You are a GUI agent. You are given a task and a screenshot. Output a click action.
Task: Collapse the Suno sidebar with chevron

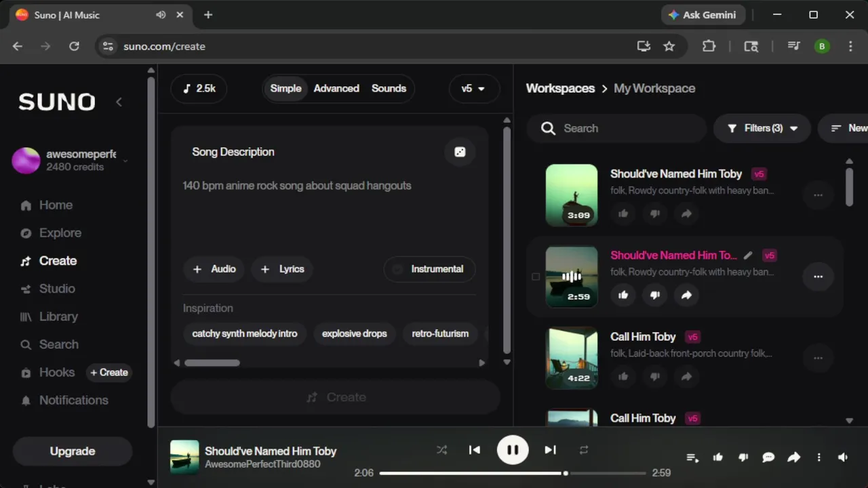pos(119,102)
